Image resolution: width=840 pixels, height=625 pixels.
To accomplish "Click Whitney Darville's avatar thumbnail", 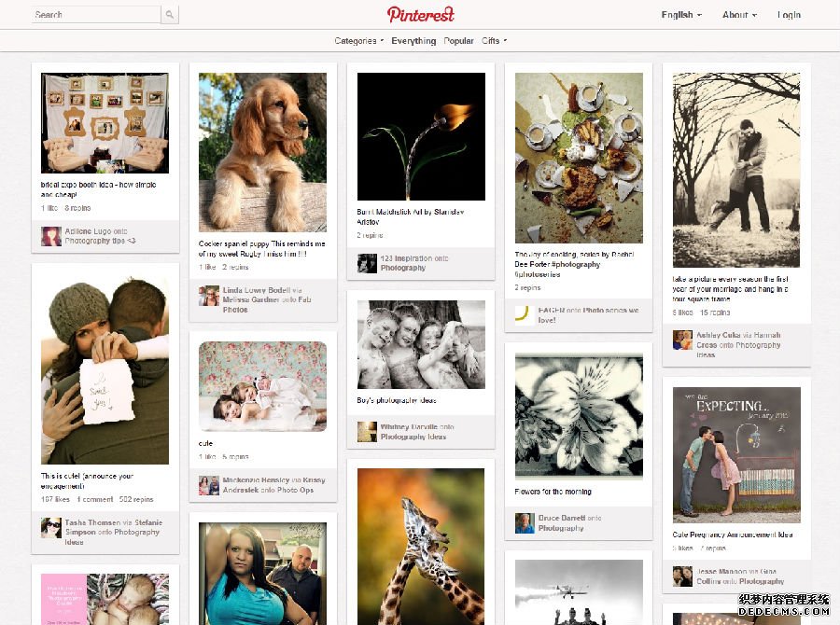I will pos(367,432).
